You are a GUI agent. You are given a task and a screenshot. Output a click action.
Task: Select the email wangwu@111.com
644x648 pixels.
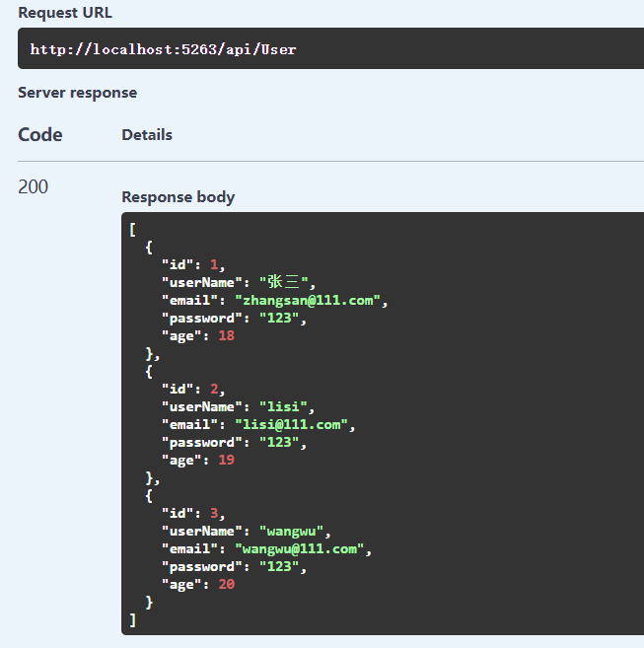click(300, 548)
